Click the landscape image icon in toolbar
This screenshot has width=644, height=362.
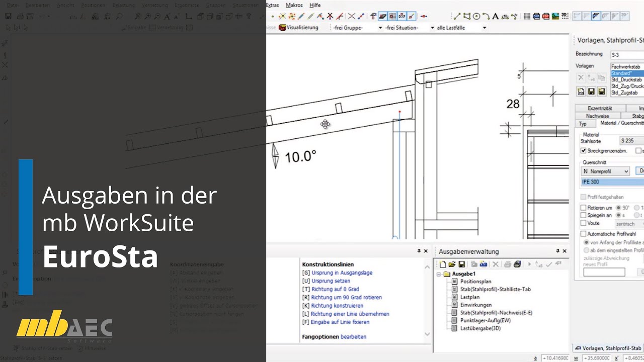click(x=555, y=16)
